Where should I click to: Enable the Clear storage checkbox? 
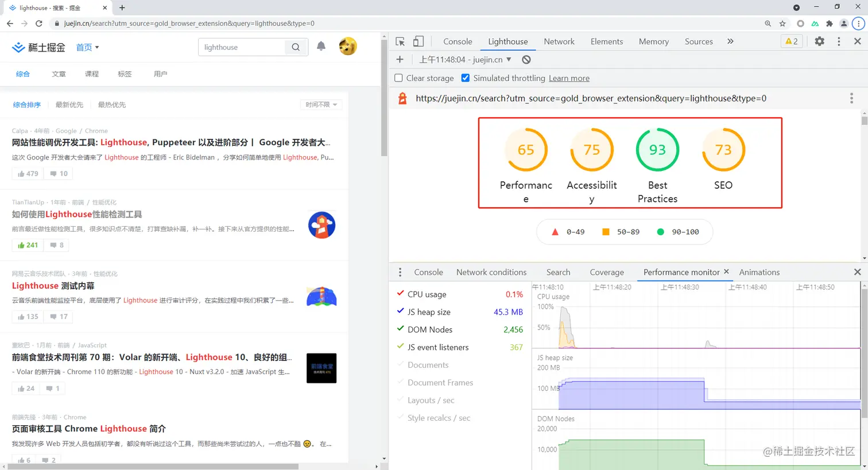[x=398, y=78]
